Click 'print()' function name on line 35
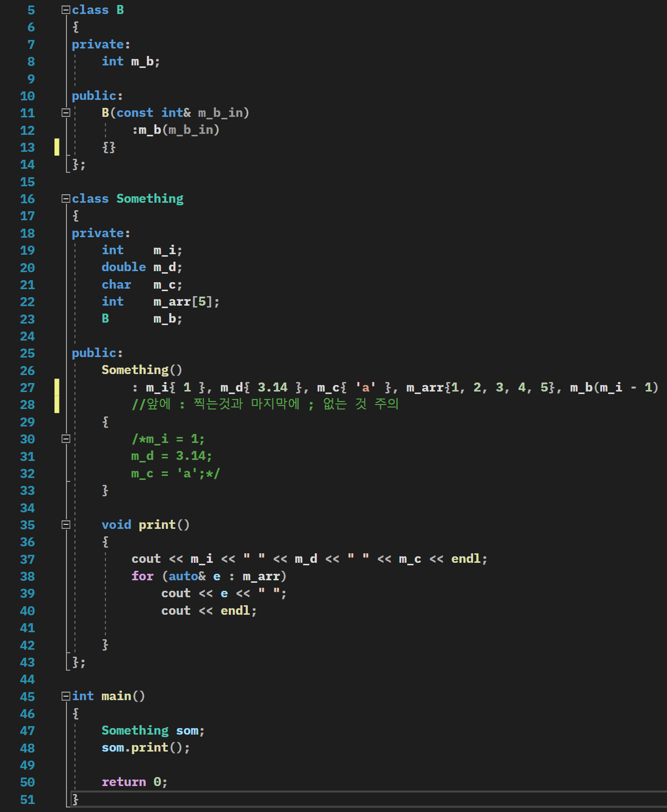Viewport: 667px width, 812px height. pyautogui.click(x=164, y=525)
